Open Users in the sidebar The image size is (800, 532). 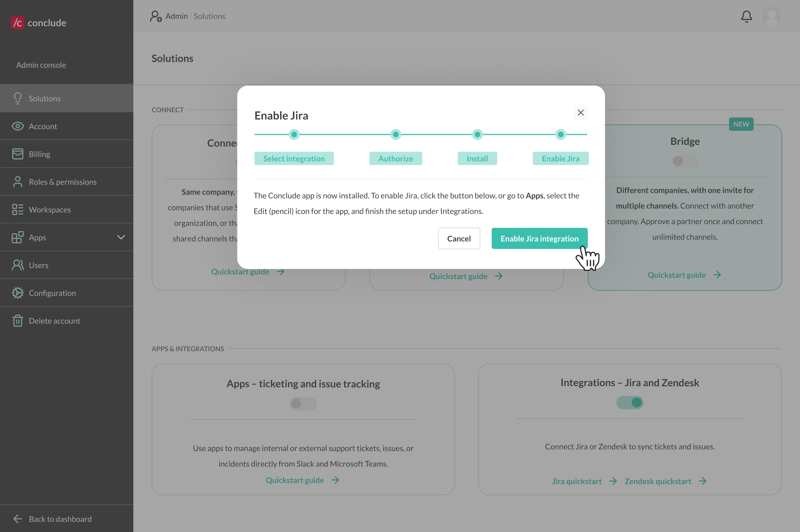tap(67, 265)
